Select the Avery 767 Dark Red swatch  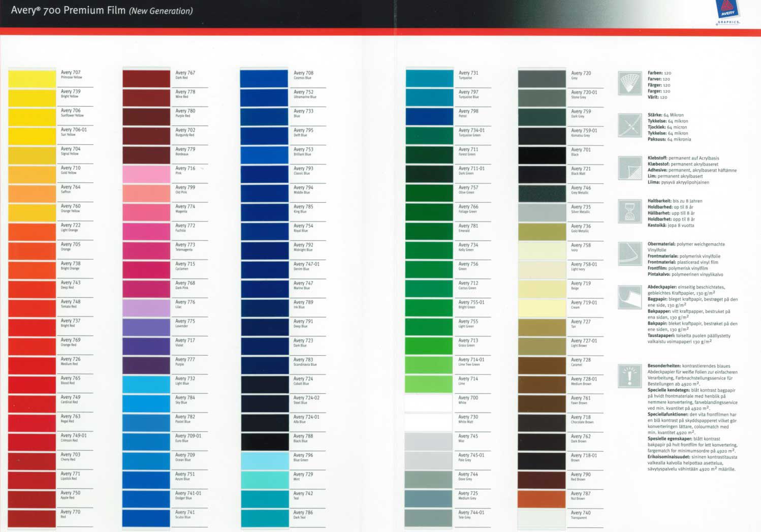[146, 79]
